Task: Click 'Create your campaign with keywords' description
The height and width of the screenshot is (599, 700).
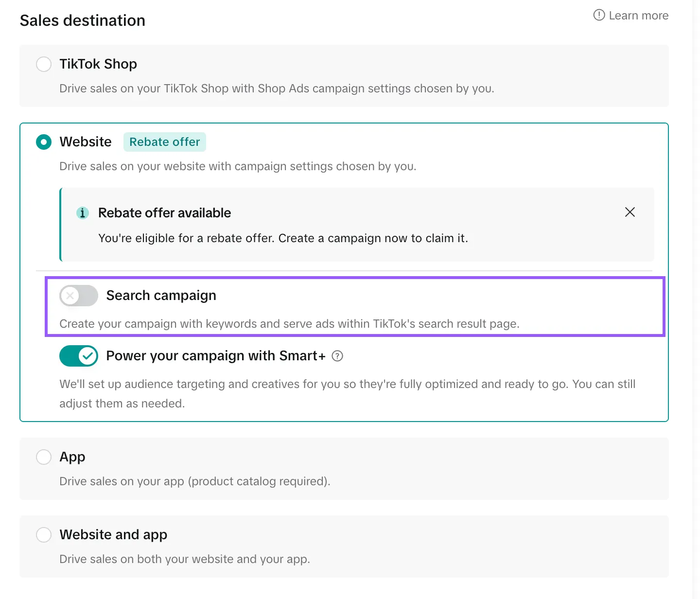Action: point(289,324)
